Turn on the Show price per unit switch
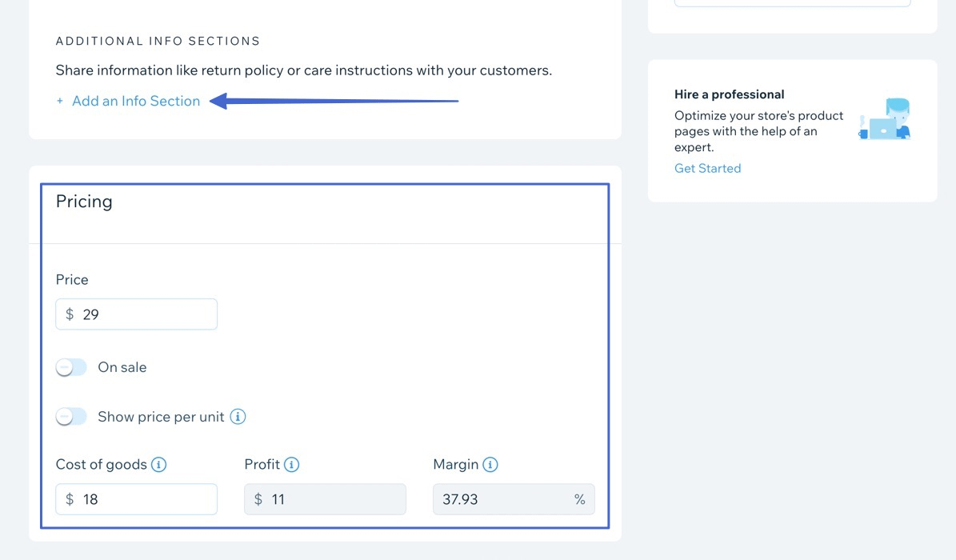The width and height of the screenshot is (956, 560). 71,417
